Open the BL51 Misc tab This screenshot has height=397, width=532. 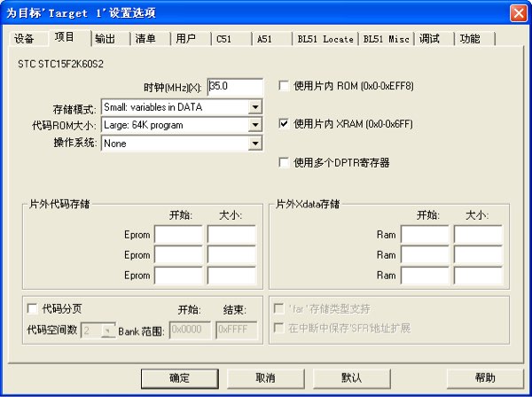[x=386, y=39]
